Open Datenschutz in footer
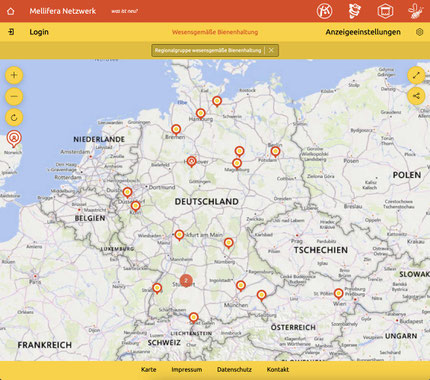Viewport: 430px width, 380px height. click(x=234, y=369)
